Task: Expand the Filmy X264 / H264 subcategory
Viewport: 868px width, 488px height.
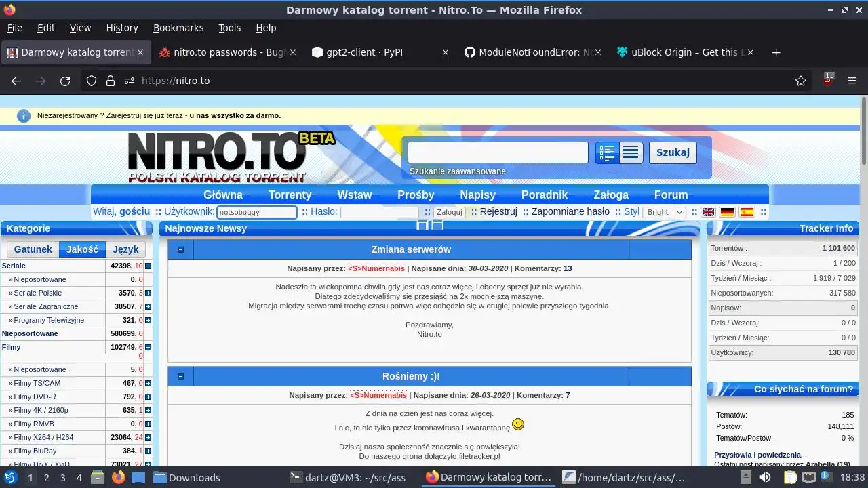Action: click(x=149, y=438)
